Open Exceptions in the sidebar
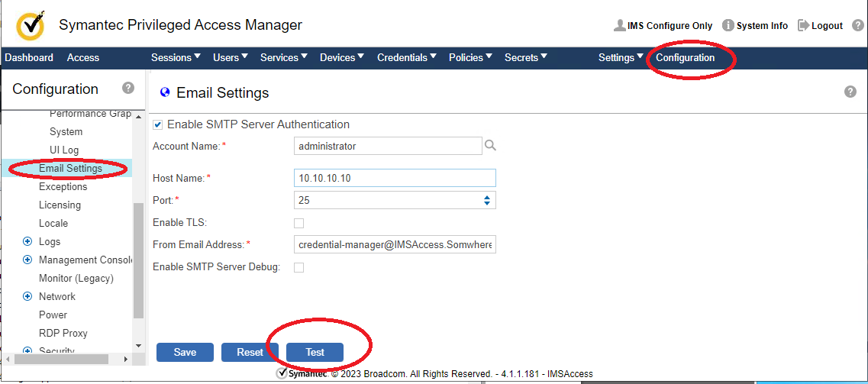Viewport: 868px width, 384px height. 63,186
